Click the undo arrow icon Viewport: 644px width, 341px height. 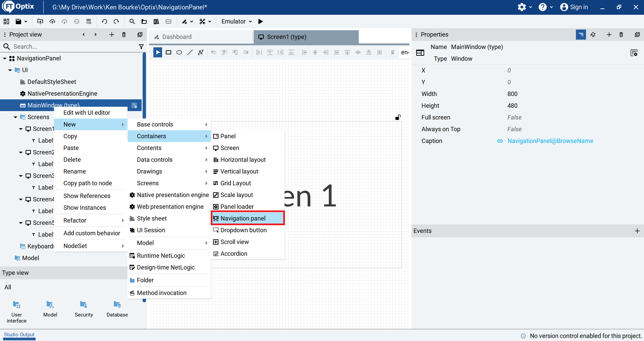pos(104,21)
